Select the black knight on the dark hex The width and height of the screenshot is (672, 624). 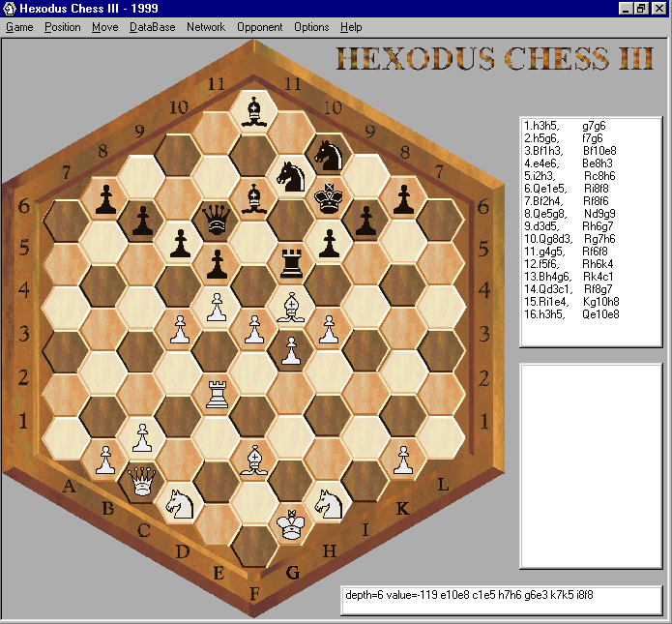[x=329, y=155]
